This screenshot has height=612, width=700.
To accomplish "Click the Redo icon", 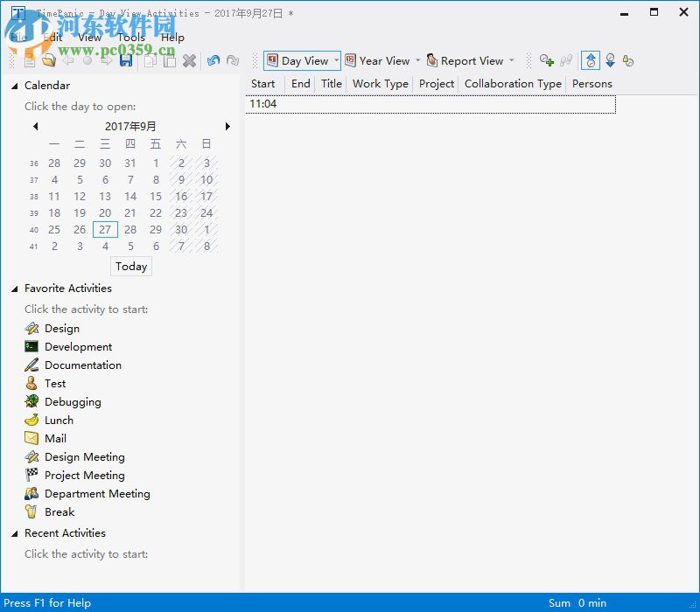I will [x=233, y=60].
